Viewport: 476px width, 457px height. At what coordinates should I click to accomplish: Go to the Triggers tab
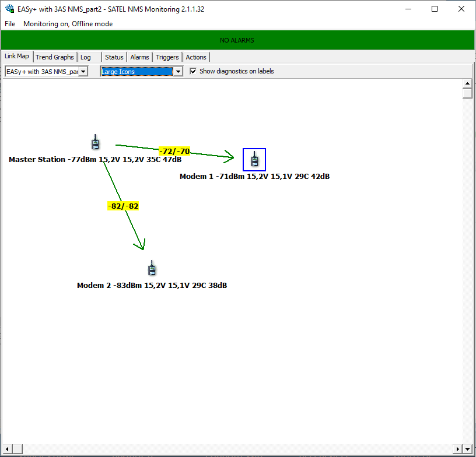[167, 57]
